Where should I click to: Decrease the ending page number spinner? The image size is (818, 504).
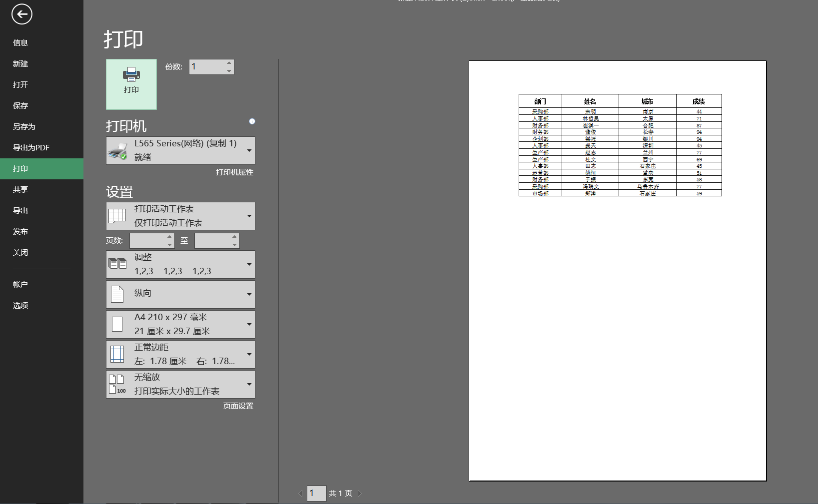pyautogui.click(x=234, y=244)
